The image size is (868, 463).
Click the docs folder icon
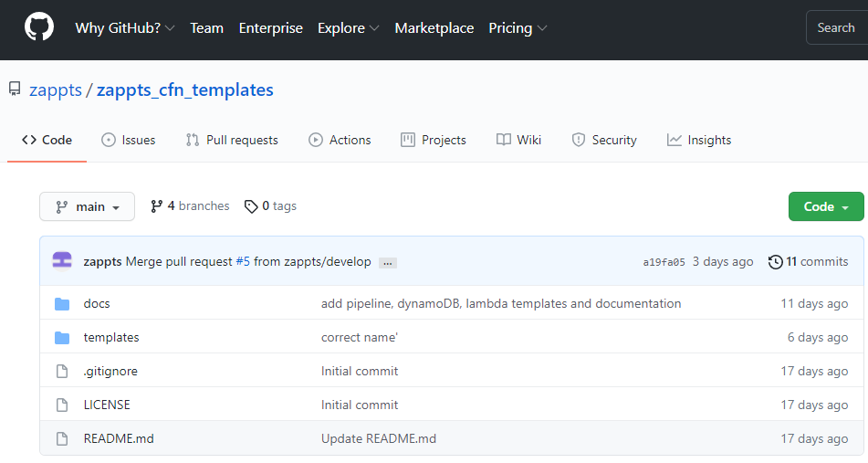62,303
